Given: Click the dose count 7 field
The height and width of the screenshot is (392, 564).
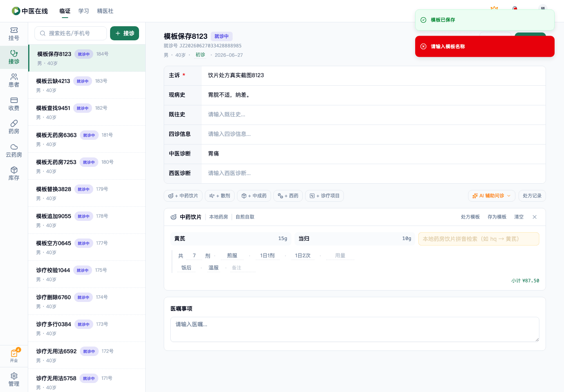Looking at the screenshot, I should click(x=194, y=256).
